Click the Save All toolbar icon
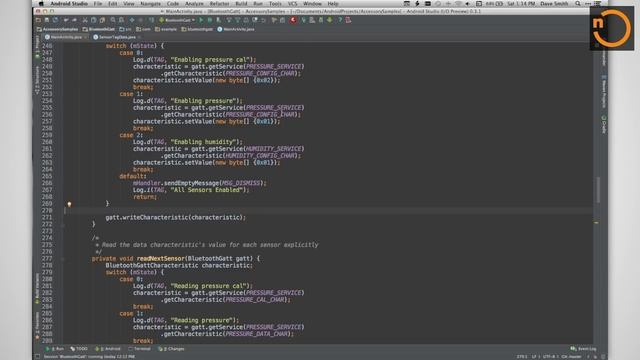The height and width of the screenshot is (360, 640). 47,20
